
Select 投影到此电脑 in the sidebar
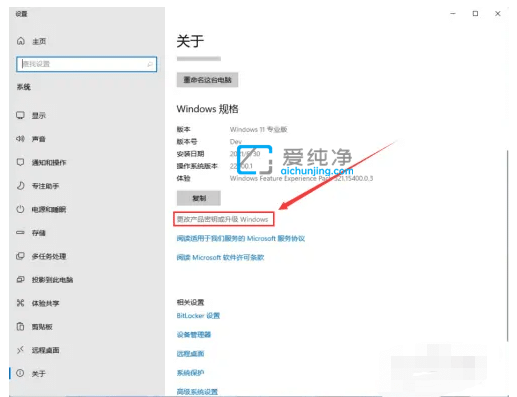coord(52,280)
